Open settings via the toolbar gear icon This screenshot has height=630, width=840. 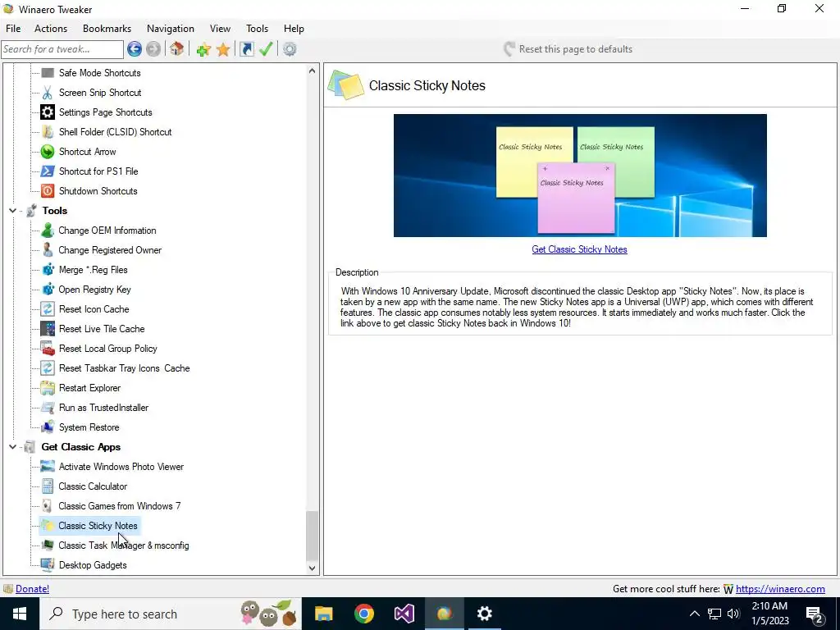pos(290,49)
